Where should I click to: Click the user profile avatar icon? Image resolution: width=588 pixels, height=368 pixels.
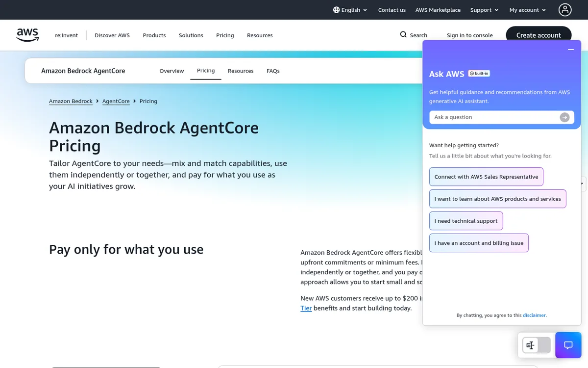(x=565, y=10)
